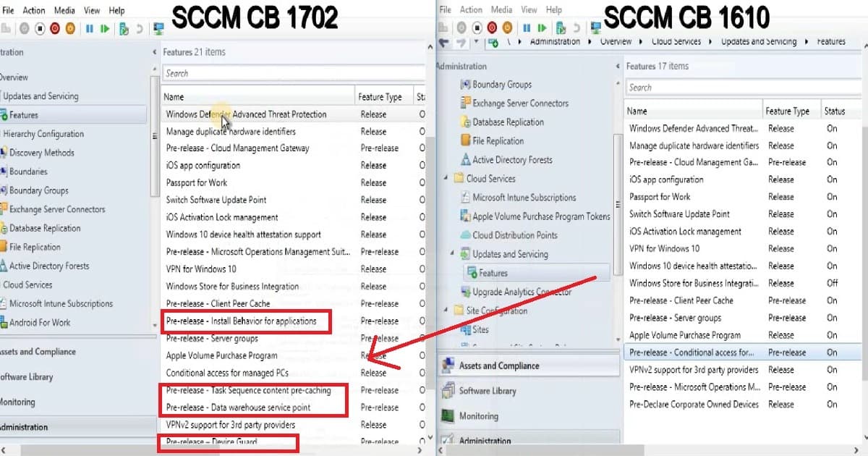Click Exchange Server Connectors icon in 1610 tree
This screenshot has width=868, height=456.
click(465, 103)
